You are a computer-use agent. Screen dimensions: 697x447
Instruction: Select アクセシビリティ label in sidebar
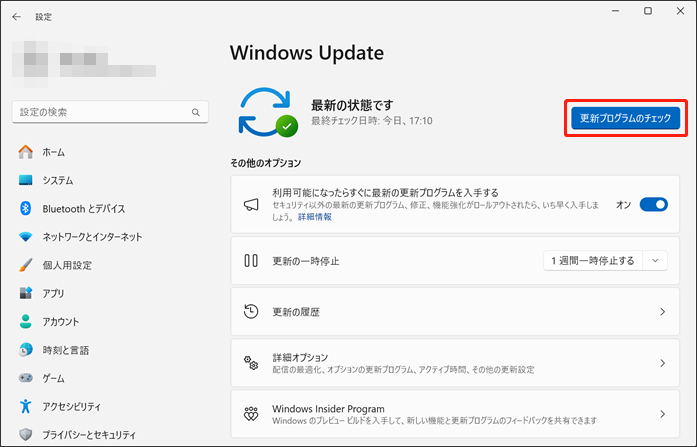tap(72, 407)
